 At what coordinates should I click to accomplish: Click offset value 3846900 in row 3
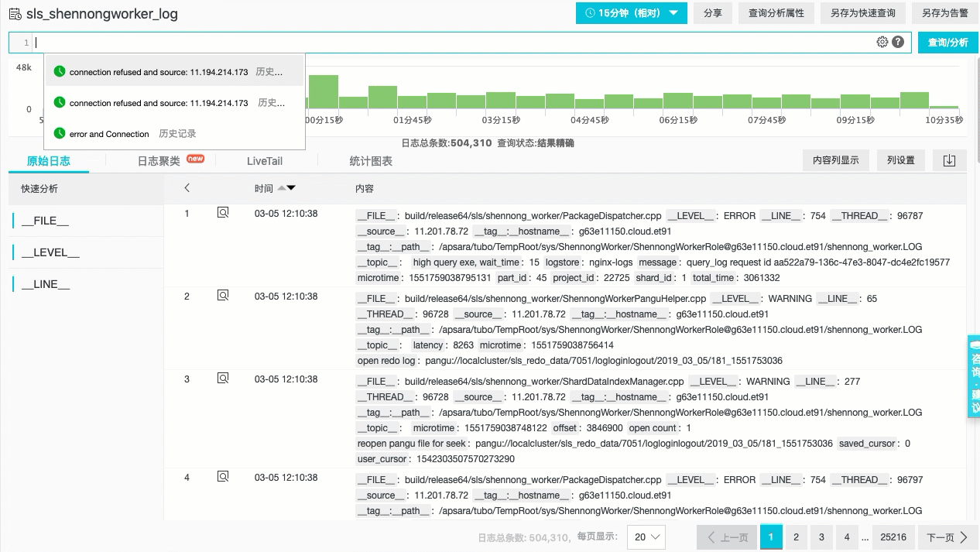coord(604,428)
